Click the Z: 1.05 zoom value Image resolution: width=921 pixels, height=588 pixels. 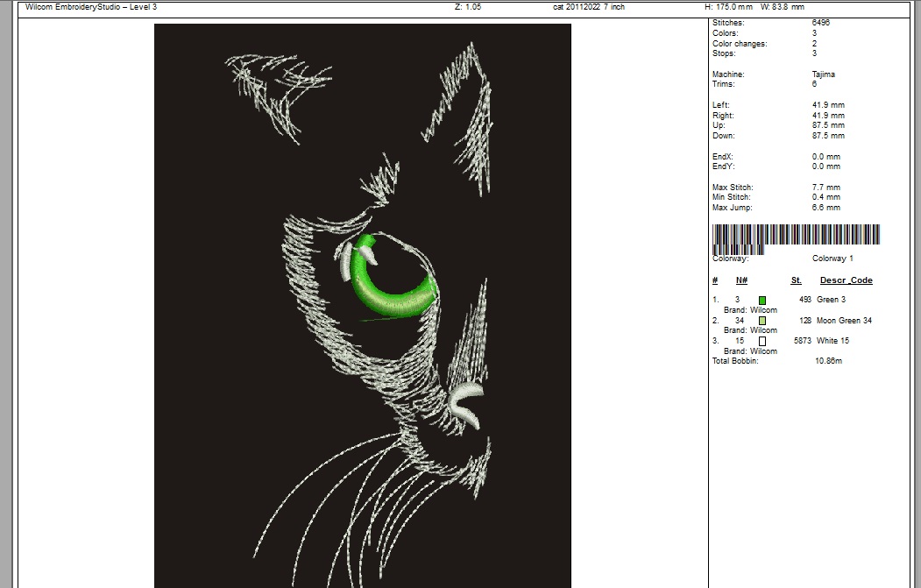coord(467,7)
